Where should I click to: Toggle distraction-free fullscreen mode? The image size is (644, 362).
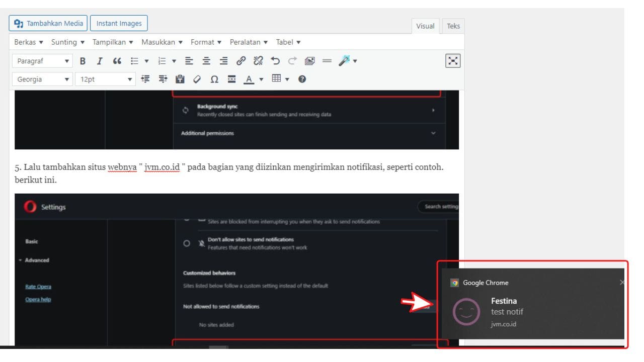453,61
